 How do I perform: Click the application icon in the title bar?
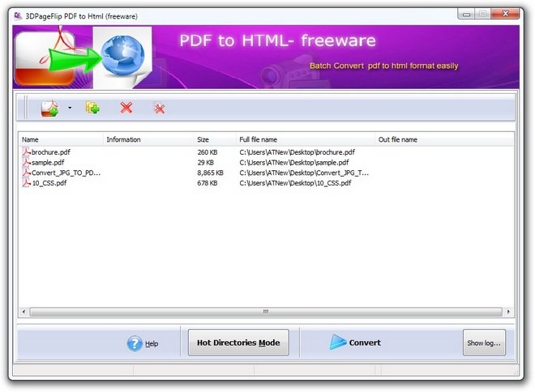18,15
